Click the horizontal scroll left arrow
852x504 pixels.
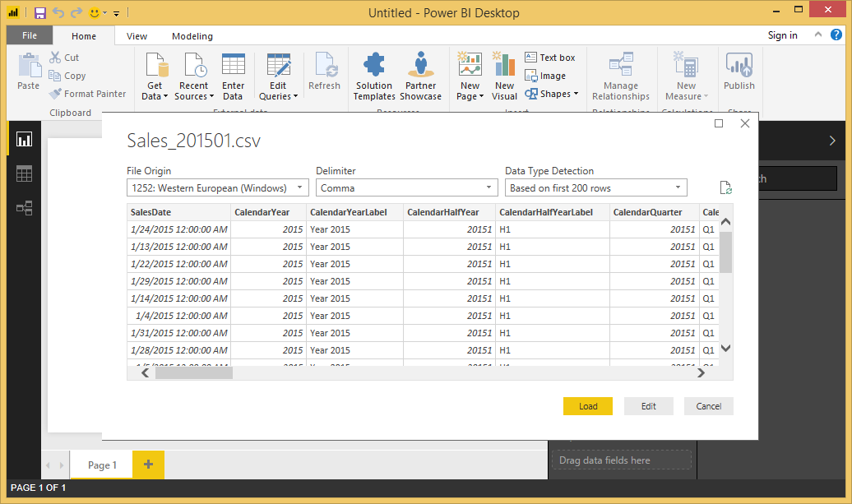[x=145, y=373]
